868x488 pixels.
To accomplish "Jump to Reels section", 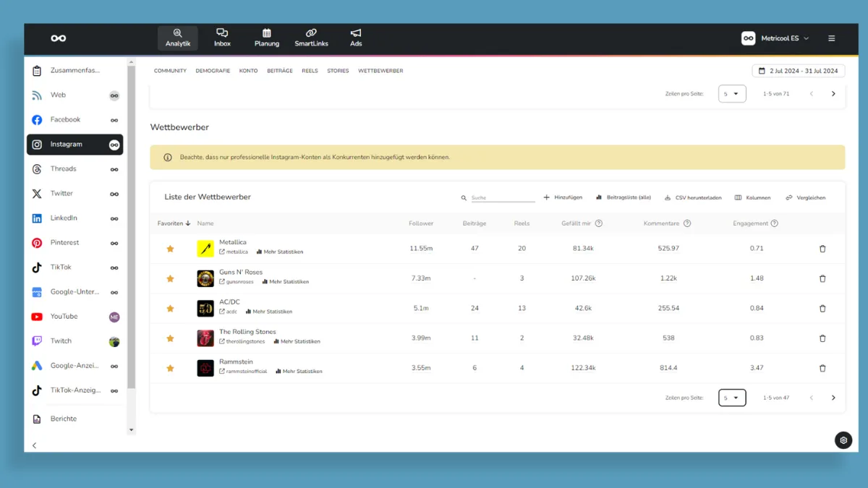I will point(310,71).
